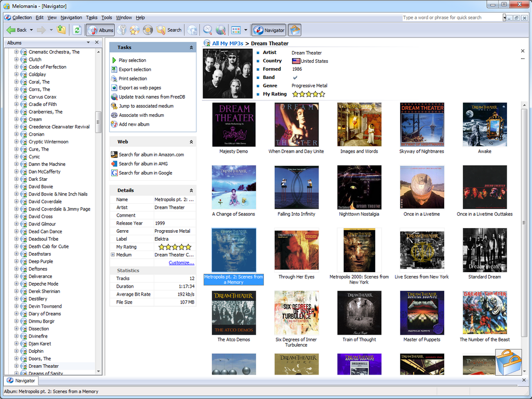Set My Rating stars in Details panel
Image resolution: width=532 pixels, height=399 pixels.
pos(175,247)
